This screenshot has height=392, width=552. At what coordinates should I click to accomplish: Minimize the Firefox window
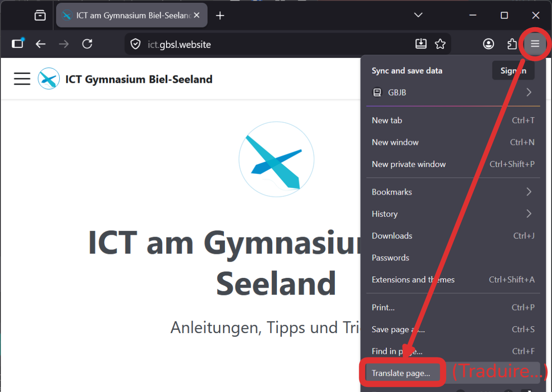[473, 15]
